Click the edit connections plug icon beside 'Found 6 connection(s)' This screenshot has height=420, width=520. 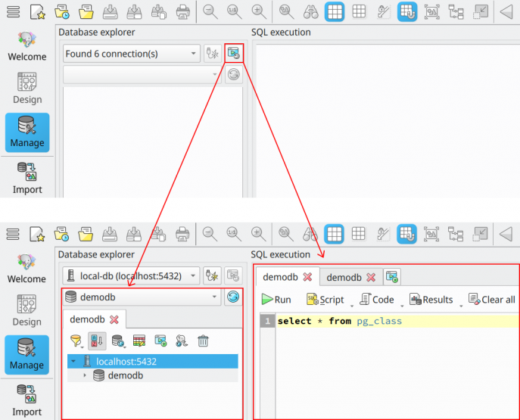tap(212, 54)
